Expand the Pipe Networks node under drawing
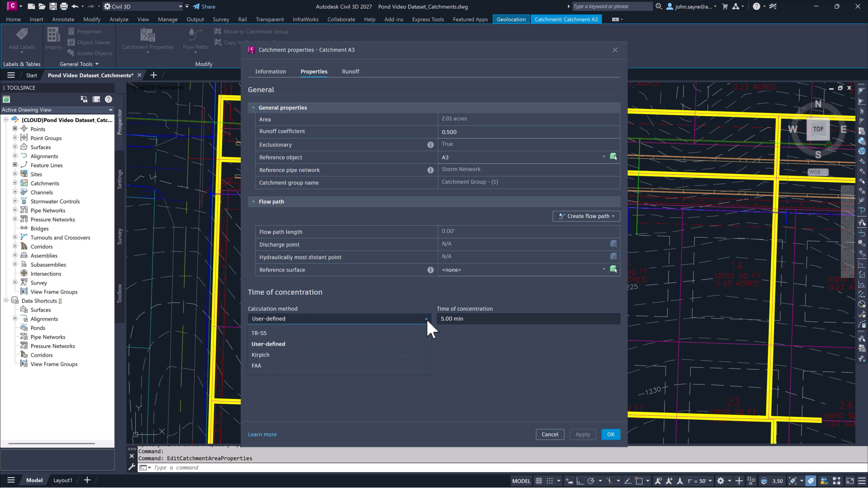This screenshot has height=488, width=868. (15, 210)
